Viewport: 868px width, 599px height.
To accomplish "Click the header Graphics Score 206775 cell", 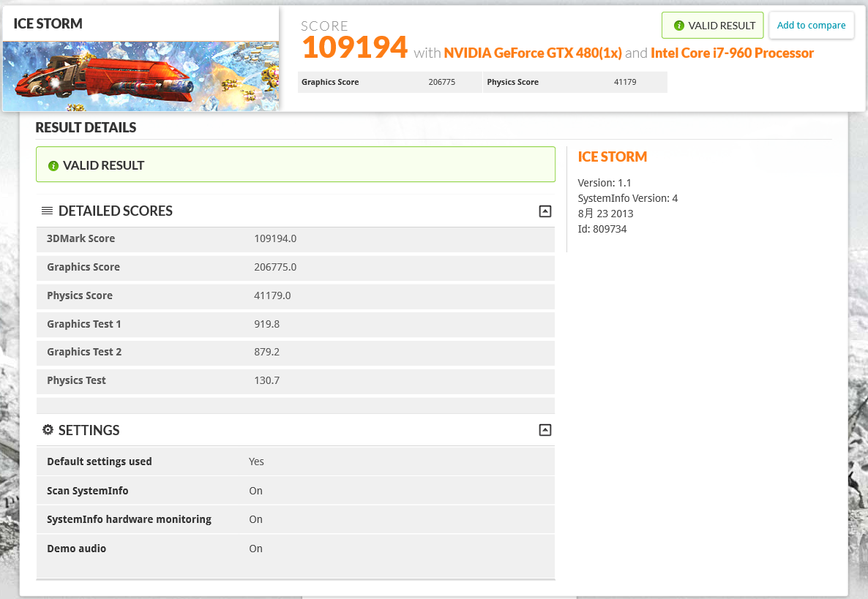I will coord(389,82).
